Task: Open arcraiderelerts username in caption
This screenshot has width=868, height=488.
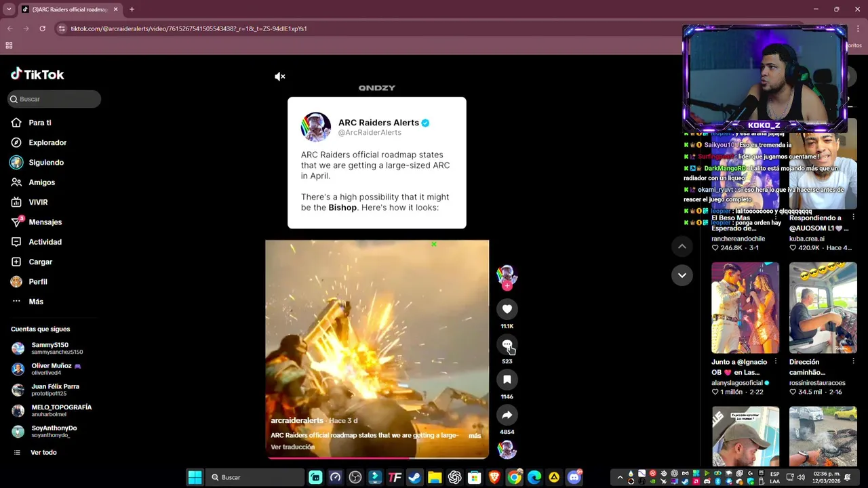Action: click(297, 421)
